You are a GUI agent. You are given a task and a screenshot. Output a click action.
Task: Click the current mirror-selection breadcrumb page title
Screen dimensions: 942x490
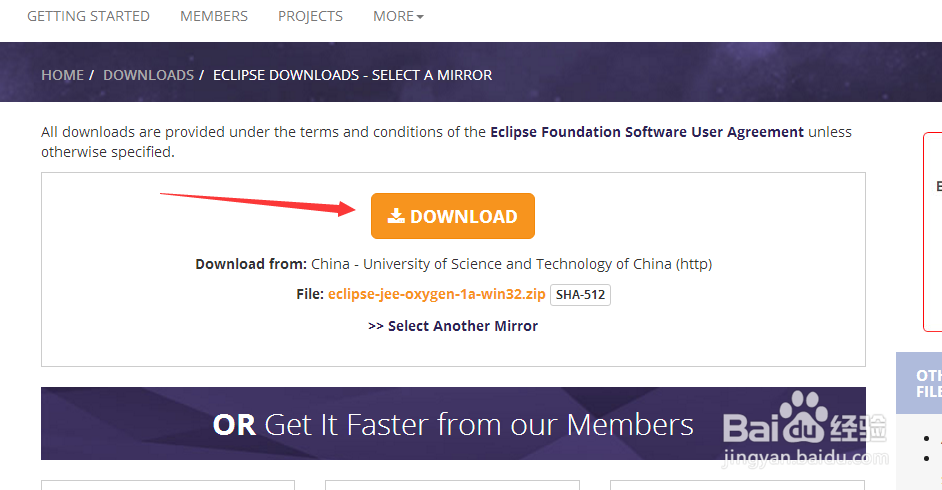[x=353, y=75]
